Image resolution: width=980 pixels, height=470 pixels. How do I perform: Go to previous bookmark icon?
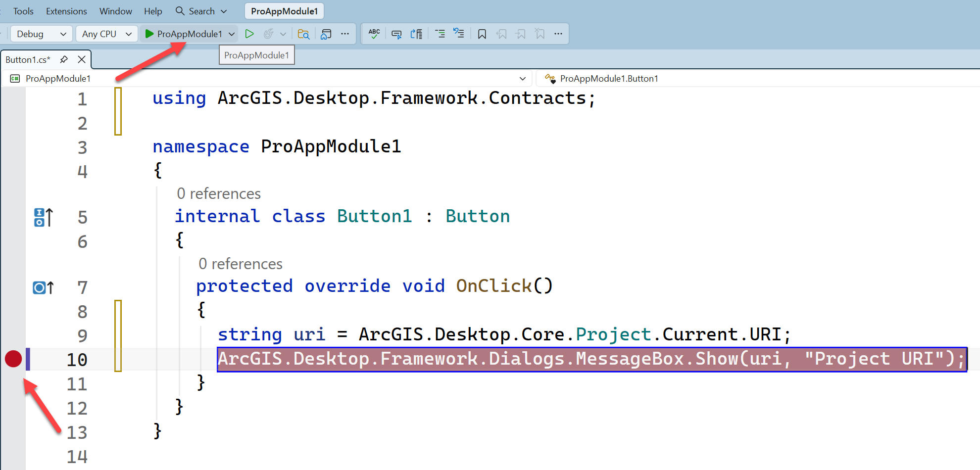501,34
